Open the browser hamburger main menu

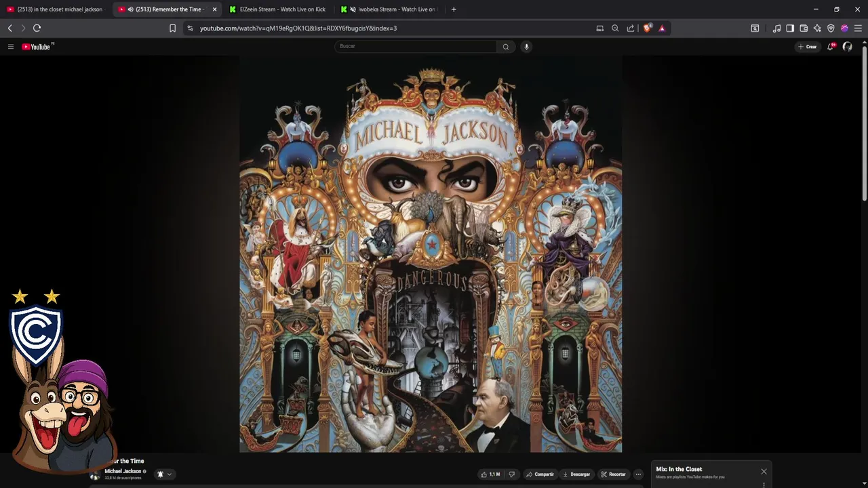tap(858, 28)
